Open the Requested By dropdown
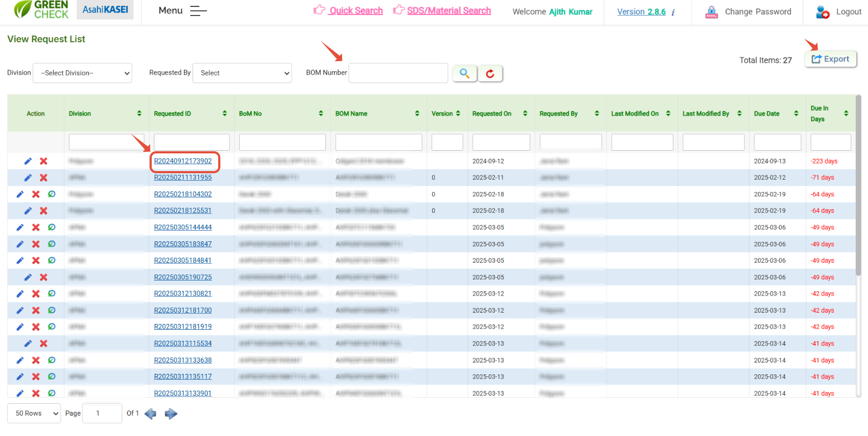This screenshot has height=436, width=868. click(242, 73)
